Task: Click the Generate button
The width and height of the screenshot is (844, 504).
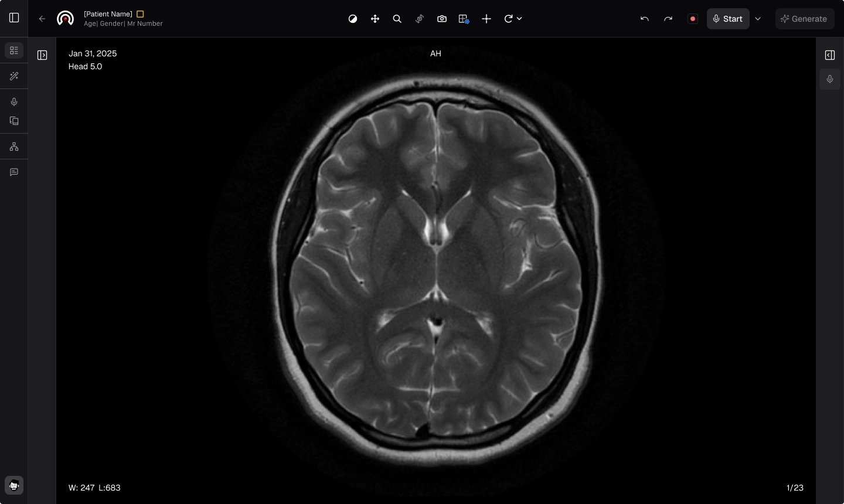Action: pos(805,19)
